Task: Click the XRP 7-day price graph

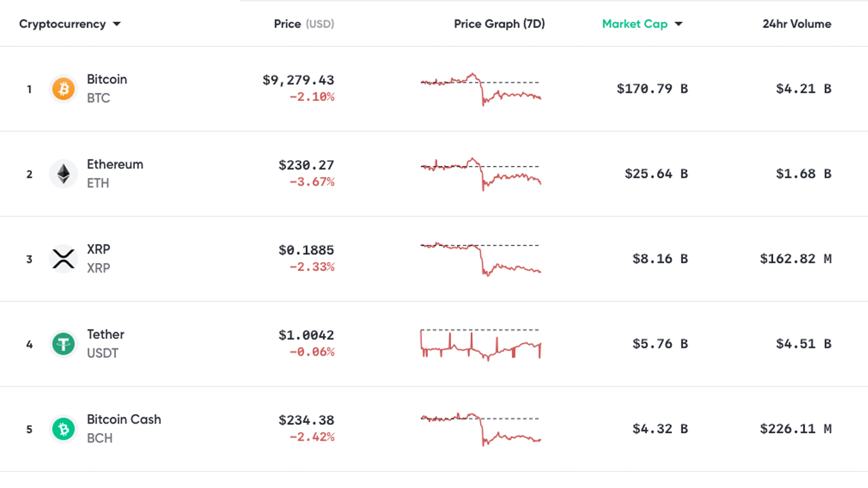Action: [480, 258]
